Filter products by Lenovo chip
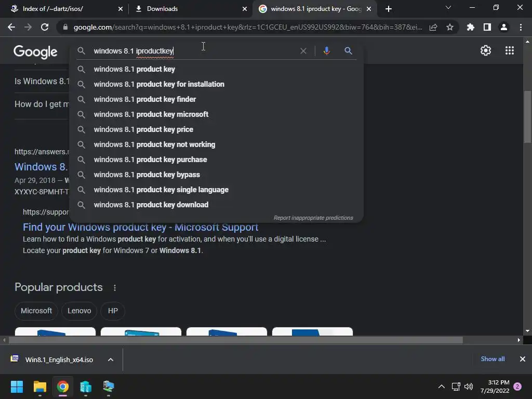The width and height of the screenshot is (532, 399). tap(79, 311)
